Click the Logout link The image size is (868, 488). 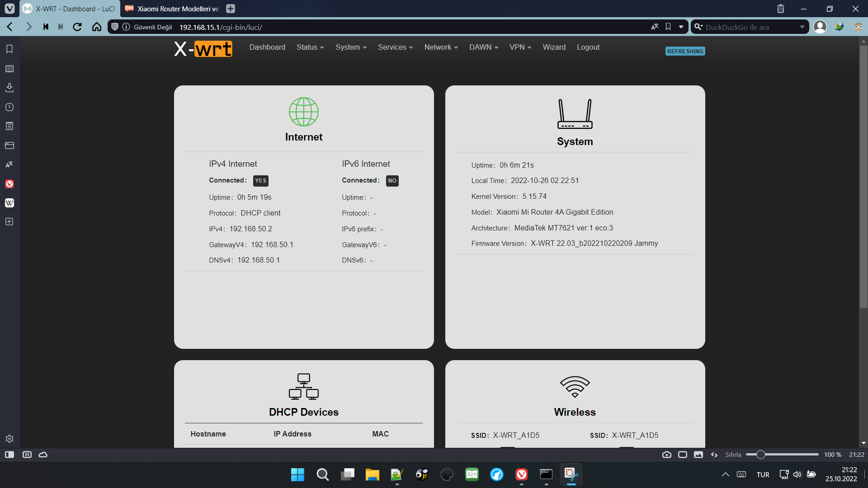[x=588, y=47]
